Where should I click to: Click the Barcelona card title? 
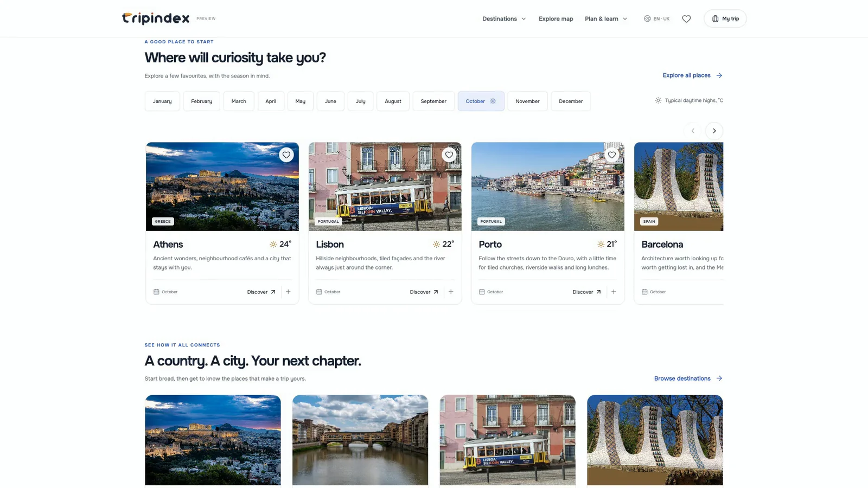[662, 245]
